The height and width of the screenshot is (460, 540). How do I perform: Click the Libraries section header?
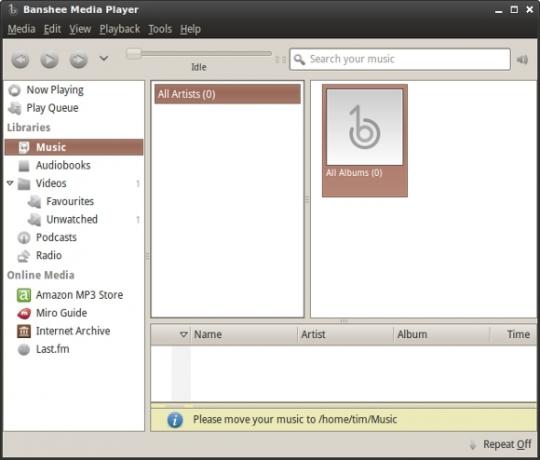tap(29, 127)
